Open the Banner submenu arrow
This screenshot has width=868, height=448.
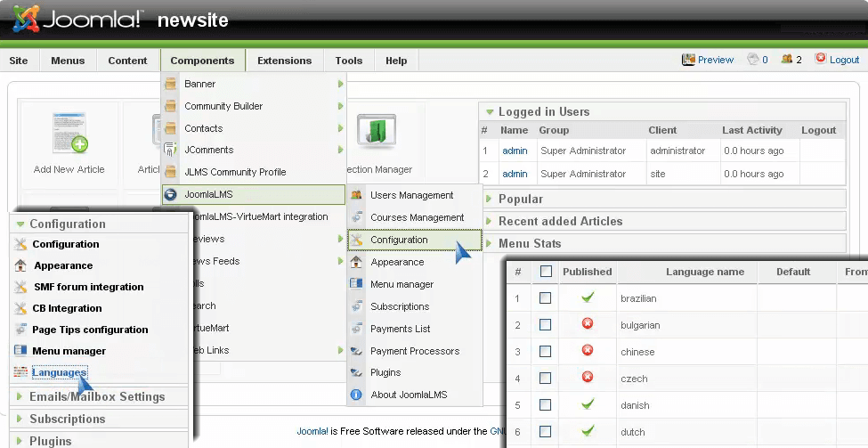coord(340,85)
